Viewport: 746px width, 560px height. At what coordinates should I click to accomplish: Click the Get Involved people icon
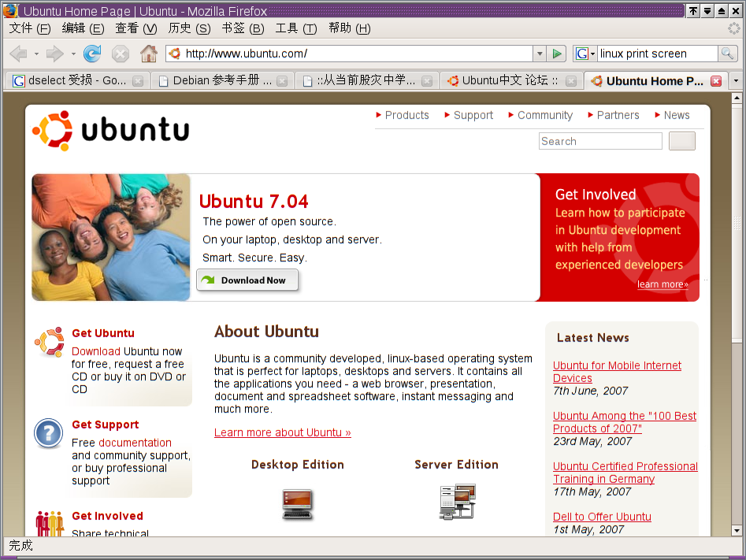pyautogui.click(x=50, y=523)
